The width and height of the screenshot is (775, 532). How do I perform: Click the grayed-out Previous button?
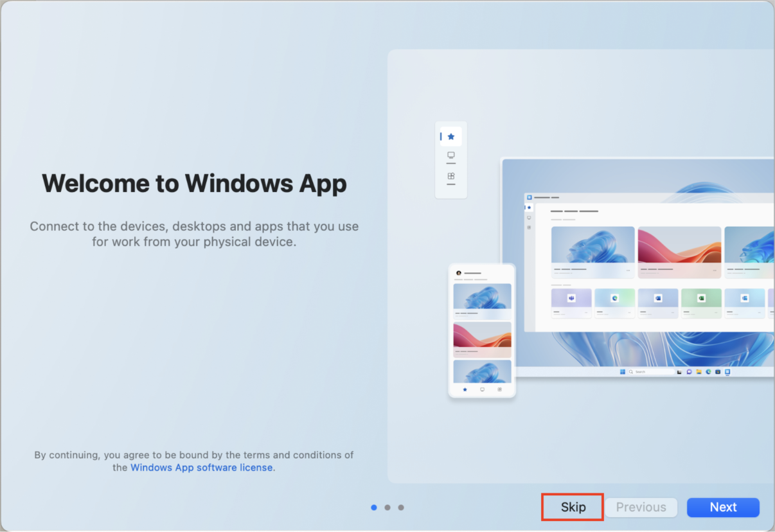(641, 507)
